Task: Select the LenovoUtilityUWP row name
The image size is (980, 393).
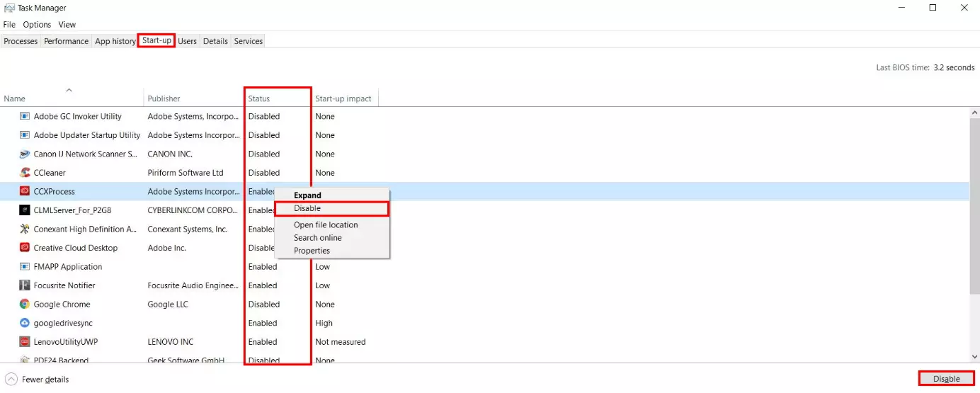Action: tap(65, 342)
